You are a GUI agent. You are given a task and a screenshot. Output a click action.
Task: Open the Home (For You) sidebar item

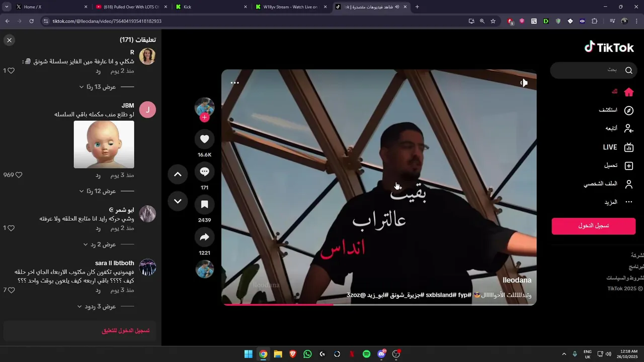tap(622, 92)
